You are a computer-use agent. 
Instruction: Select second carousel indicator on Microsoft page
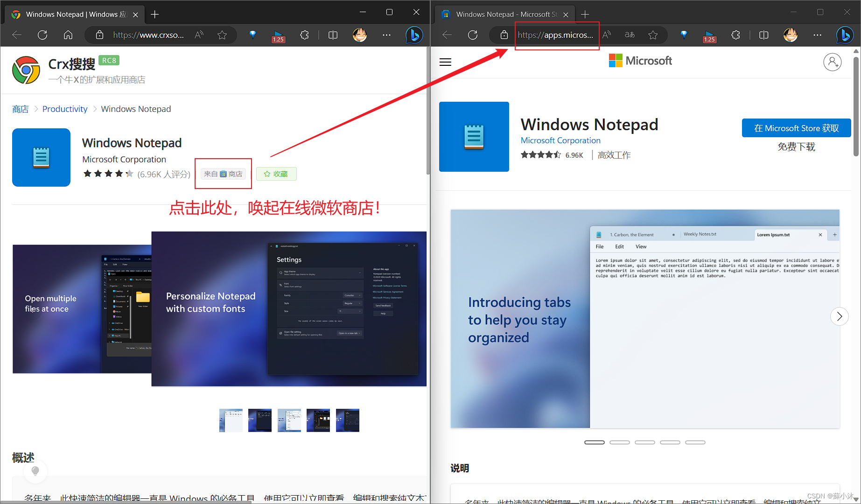620,442
